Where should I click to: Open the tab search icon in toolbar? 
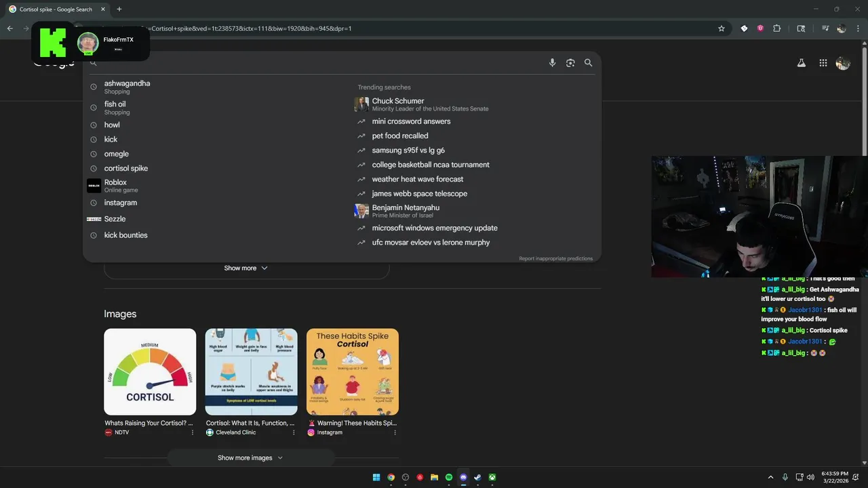pyautogui.click(x=801, y=28)
